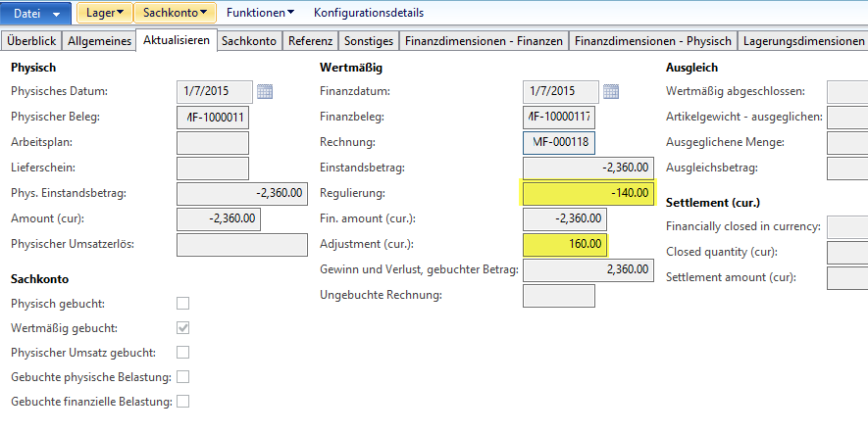Select the Lagerungsdimensionen tab
This screenshot has height=434, width=868.
point(803,41)
